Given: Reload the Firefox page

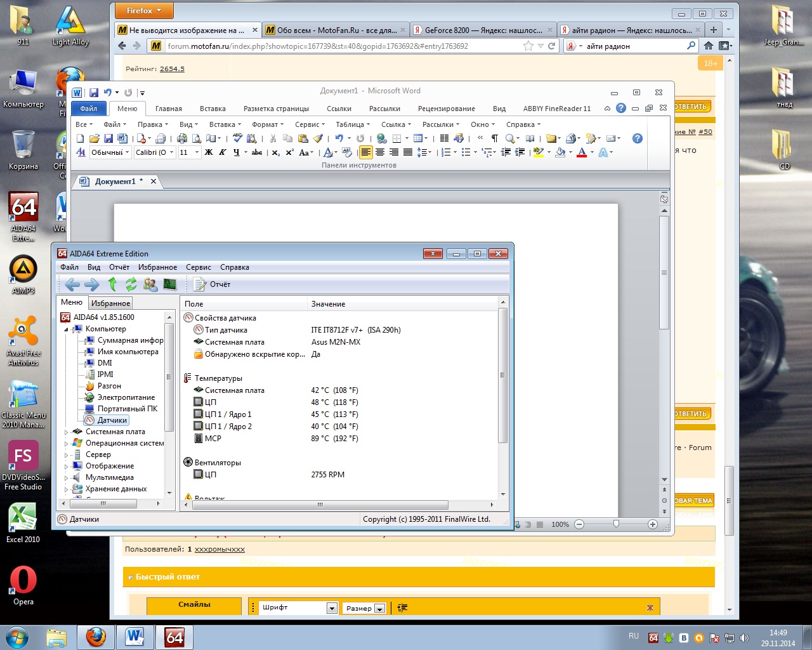Looking at the screenshot, I should pos(552,46).
